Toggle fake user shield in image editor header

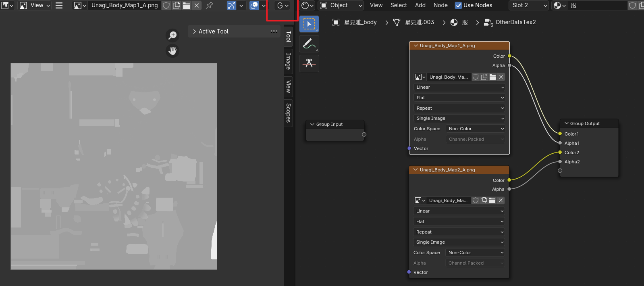pyautogui.click(x=166, y=5)
